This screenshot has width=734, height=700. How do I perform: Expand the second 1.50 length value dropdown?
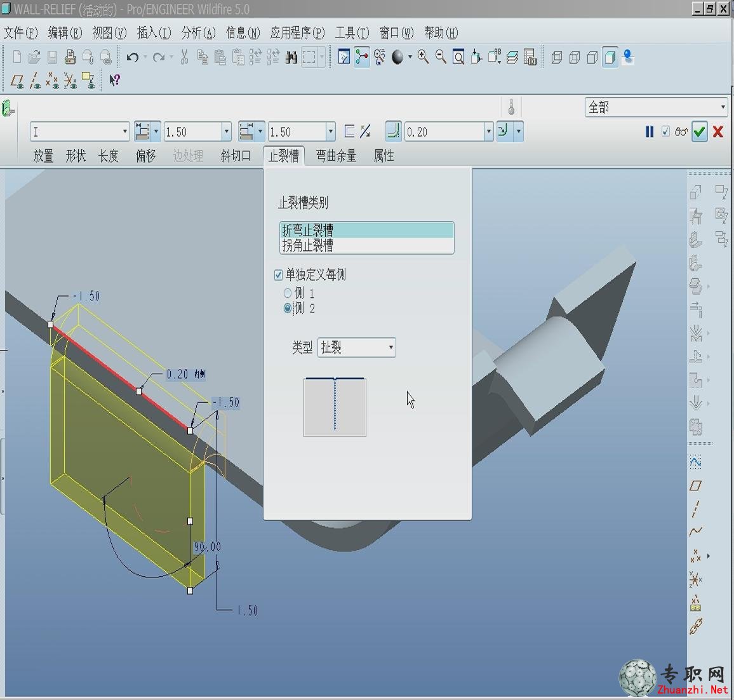(x=330, y=132)
